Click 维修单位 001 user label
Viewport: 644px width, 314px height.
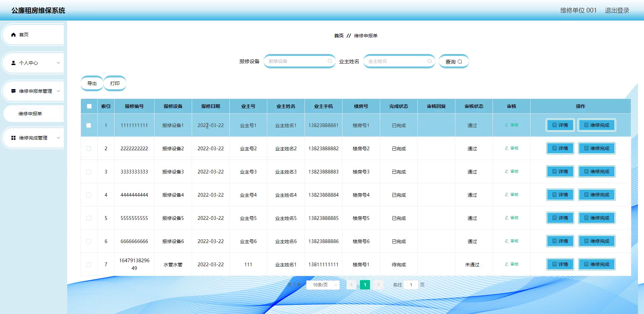pyautogui.click(x=579, y=10)
